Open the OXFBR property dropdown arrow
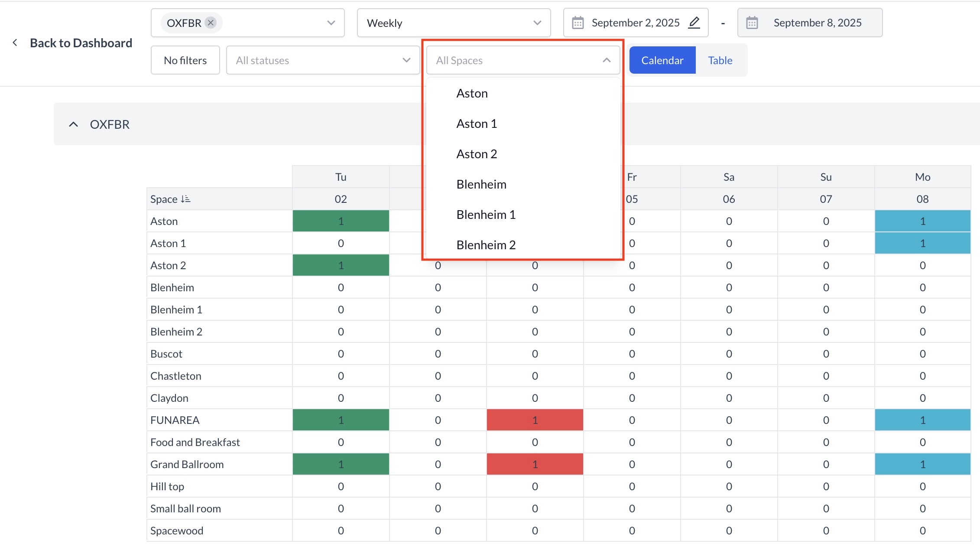The width and height of the screenshot is (980, 547). pos(331,23)
